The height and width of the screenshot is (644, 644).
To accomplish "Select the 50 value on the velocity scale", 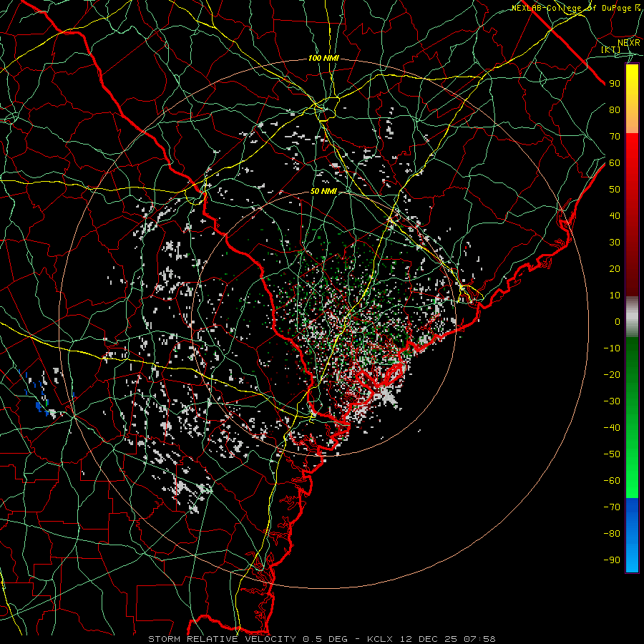I will click(x=615, y=190).
